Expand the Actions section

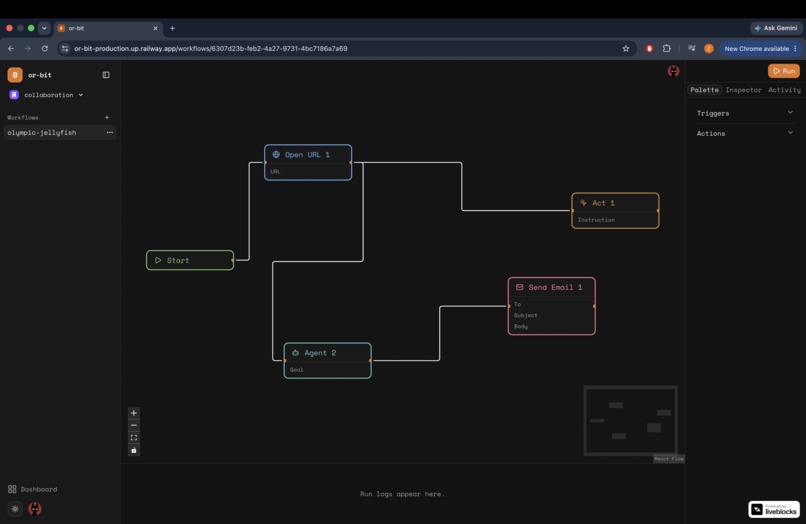745,133
